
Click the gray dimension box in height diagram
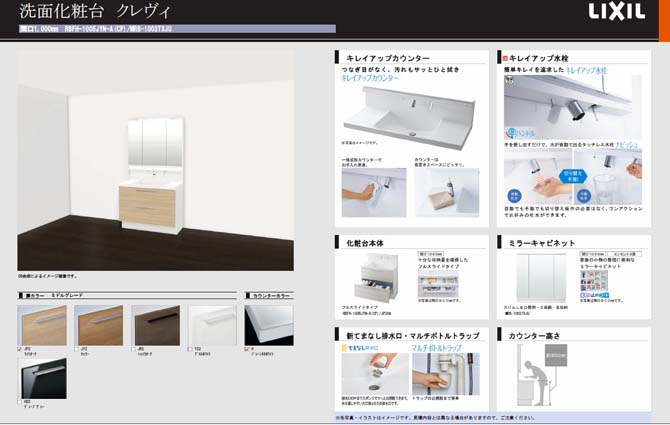(x=556, y=355)
